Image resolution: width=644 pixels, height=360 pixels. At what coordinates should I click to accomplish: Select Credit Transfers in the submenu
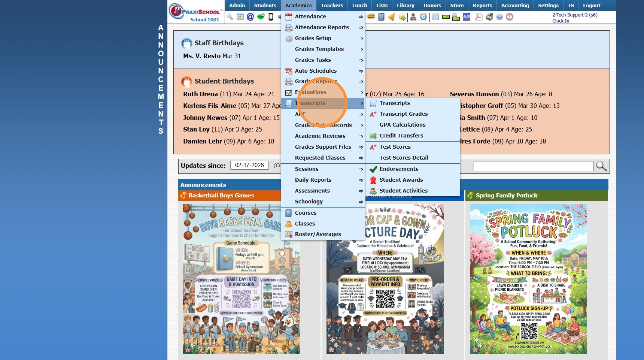click(x=413, y=136)
